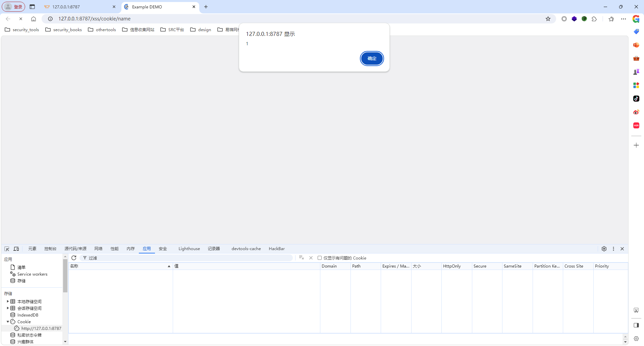This screenshot has height=346, width=644.
Task: Open the HackBar DevTools tab
Action: pyautogui.click(x=276, y=249)
